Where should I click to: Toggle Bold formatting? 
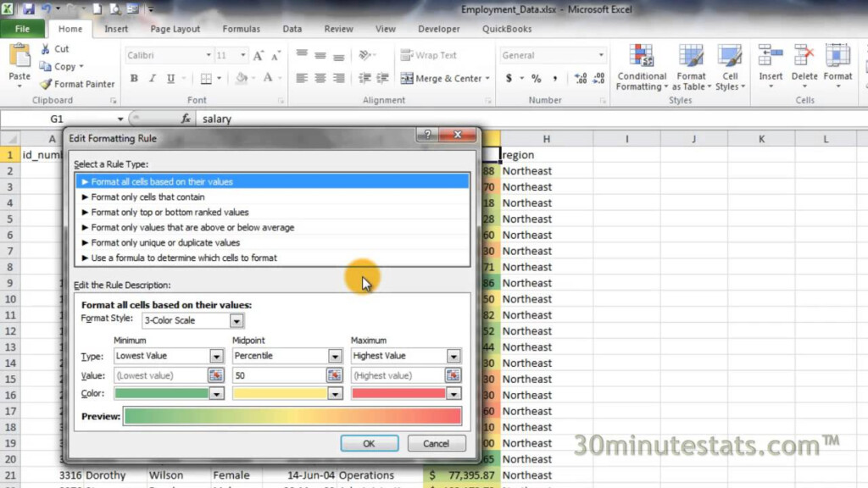pos(134,79)
